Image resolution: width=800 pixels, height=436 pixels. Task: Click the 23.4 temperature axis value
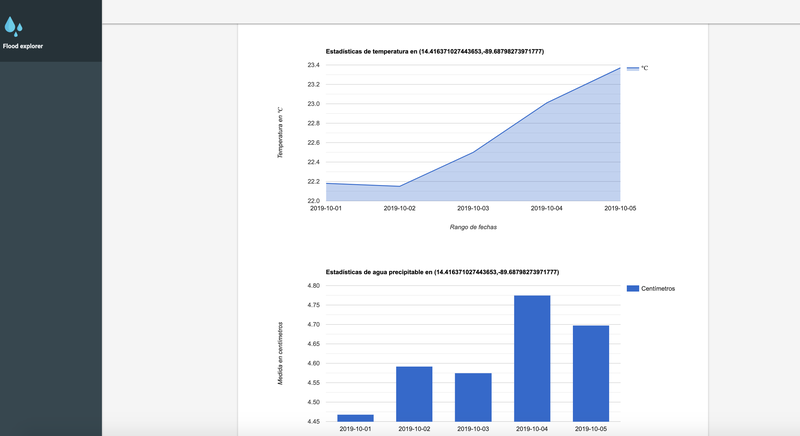coord(313,65)
